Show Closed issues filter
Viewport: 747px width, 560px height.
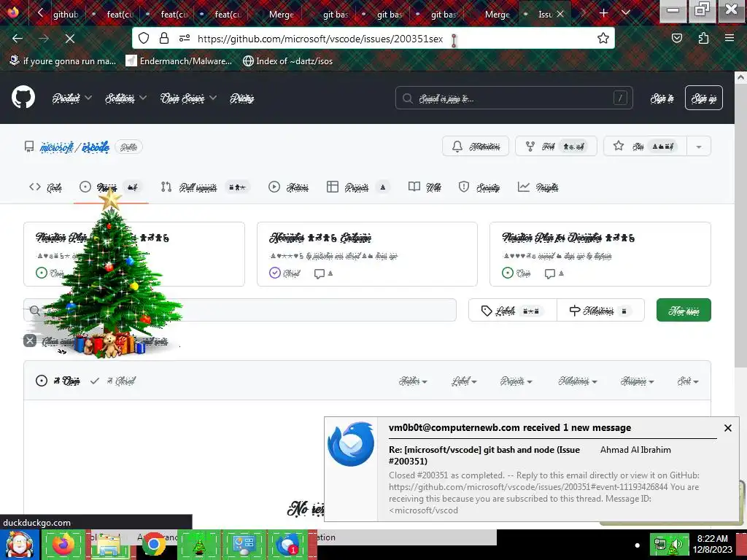[113, 381]
